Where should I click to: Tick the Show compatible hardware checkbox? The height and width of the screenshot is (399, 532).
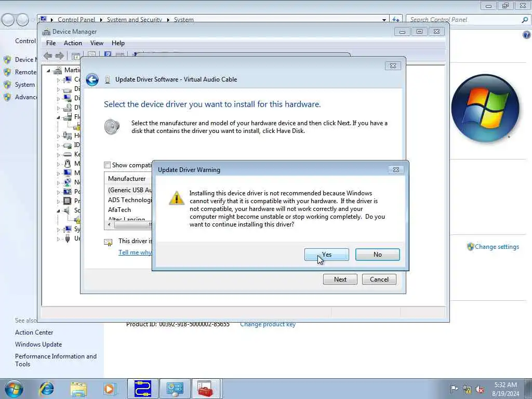pos(107,165)
